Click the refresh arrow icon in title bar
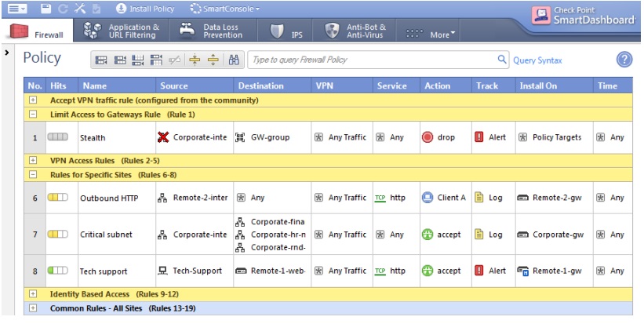The width and height of the screenshot is (644, 324). 63,9
